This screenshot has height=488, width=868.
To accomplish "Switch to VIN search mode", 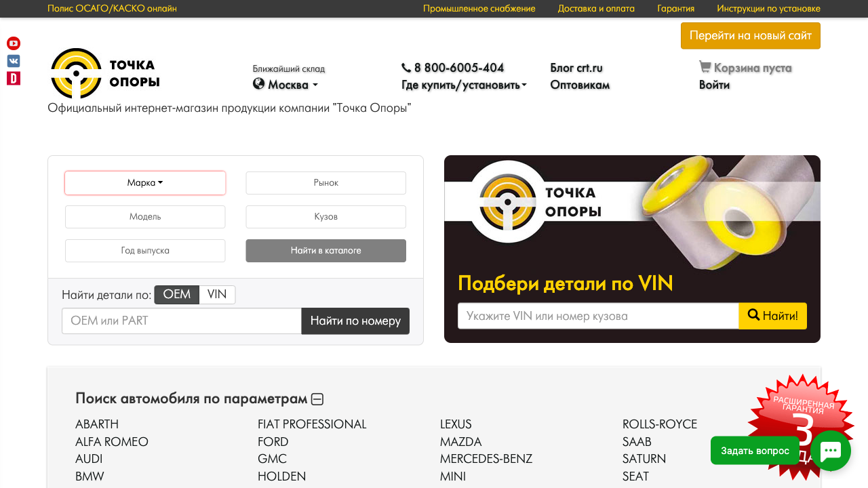I will (x=217, y=295).
